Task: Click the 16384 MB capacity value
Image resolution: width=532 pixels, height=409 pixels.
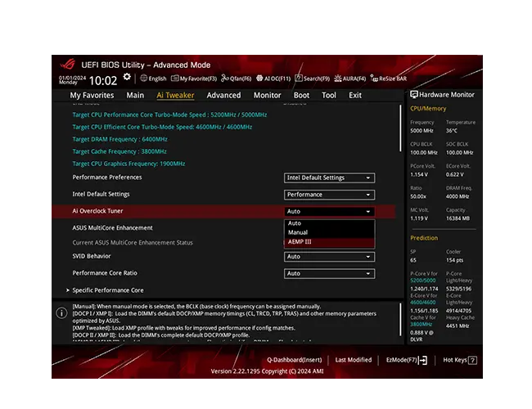Action: (458, 218)
